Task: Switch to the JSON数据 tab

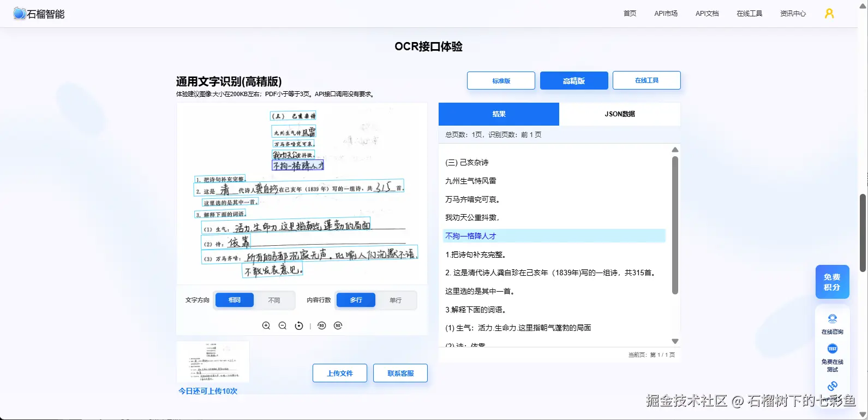Action: [620, 114]
